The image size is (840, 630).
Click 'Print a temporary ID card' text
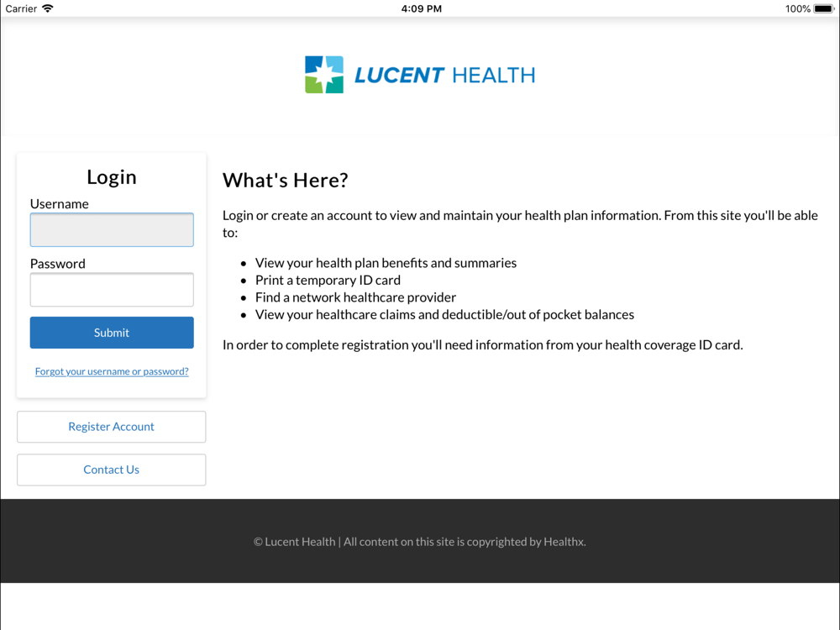[x=328, y=281]
